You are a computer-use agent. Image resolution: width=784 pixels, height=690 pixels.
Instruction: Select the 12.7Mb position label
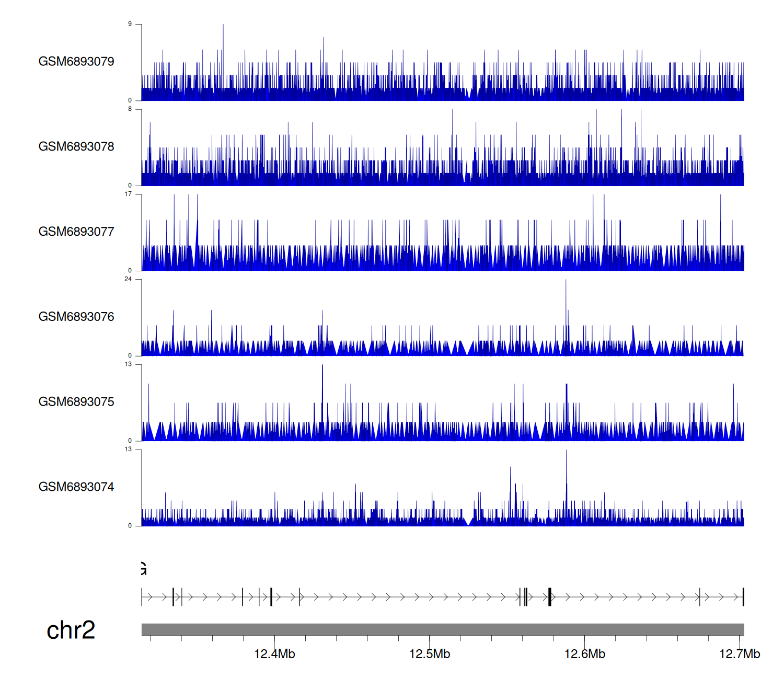coord(739,654)
